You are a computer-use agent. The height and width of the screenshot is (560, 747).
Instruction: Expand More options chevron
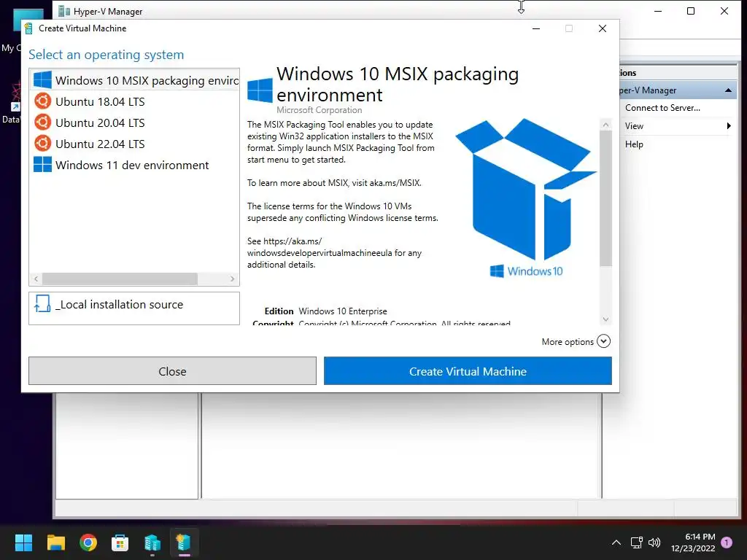pyautogui.click(x=603, y=341)
